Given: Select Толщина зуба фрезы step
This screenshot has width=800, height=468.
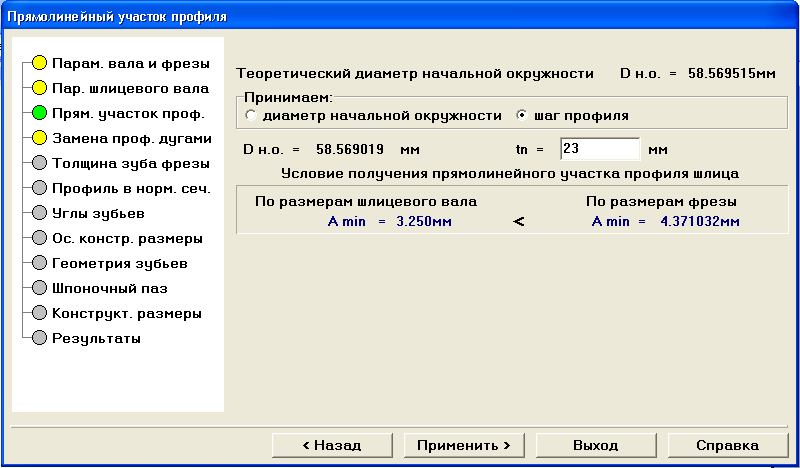Looking at the screenshot, I should [131, 164].
